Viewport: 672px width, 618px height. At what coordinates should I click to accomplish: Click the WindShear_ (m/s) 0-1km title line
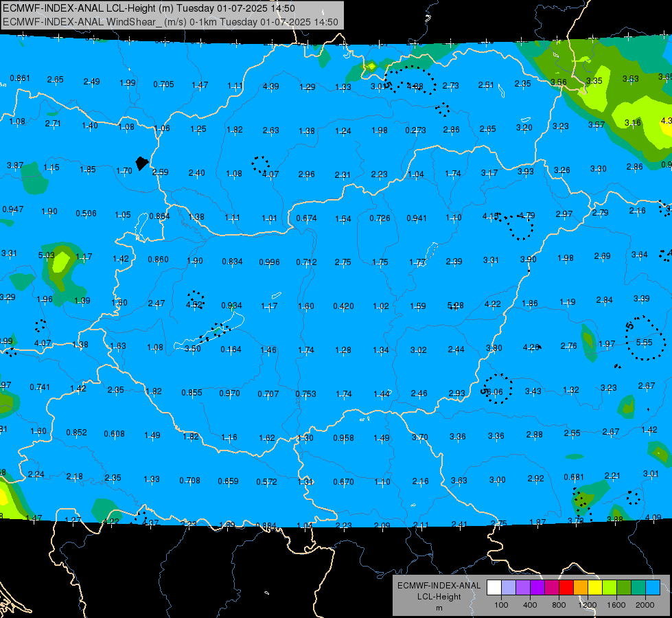[x=170, y=22]
